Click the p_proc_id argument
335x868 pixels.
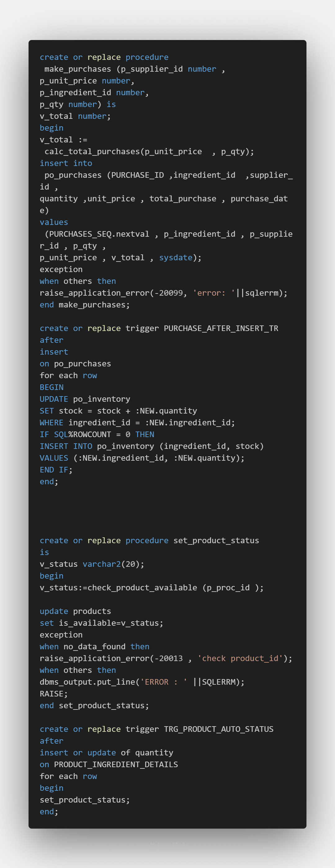pos(228,588)
